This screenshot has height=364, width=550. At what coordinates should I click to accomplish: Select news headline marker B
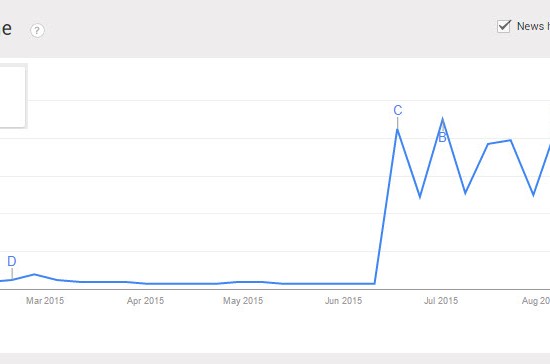pos(442,137)
